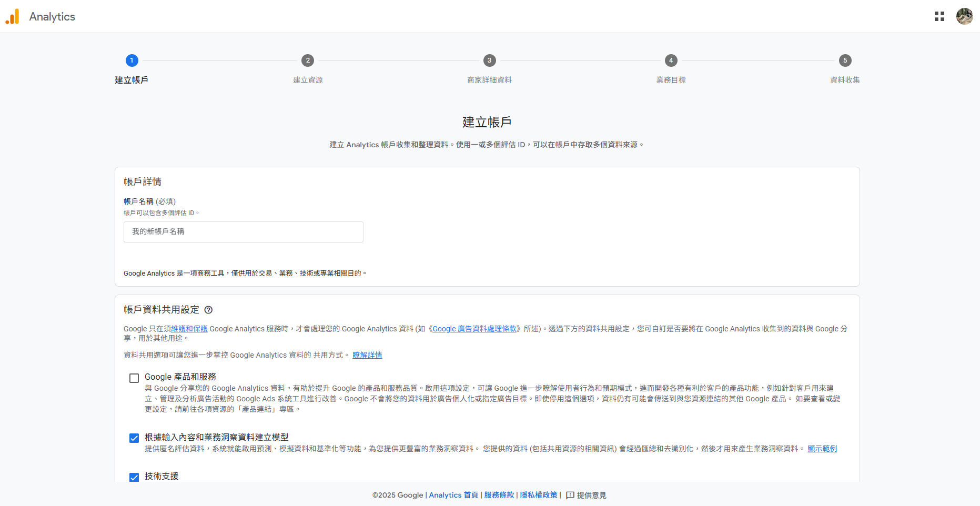Open Analytics 首頁 footer link

[453, 495]
